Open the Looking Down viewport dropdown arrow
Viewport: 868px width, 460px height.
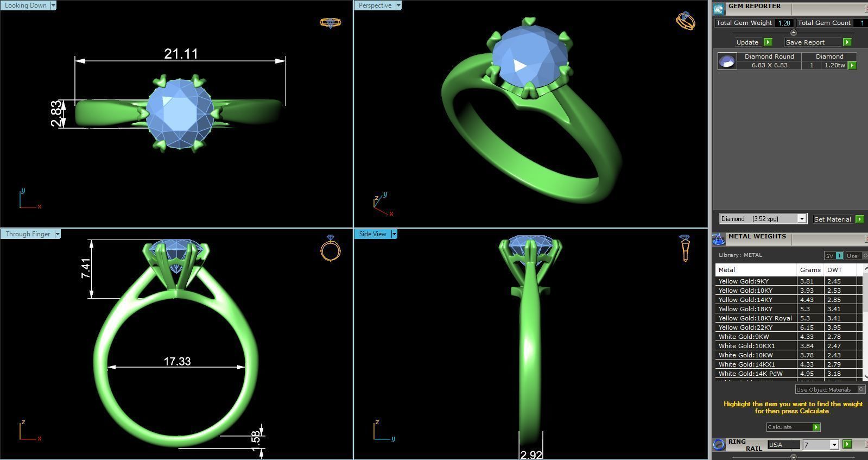pyautogui.click(x=53, y=5)
